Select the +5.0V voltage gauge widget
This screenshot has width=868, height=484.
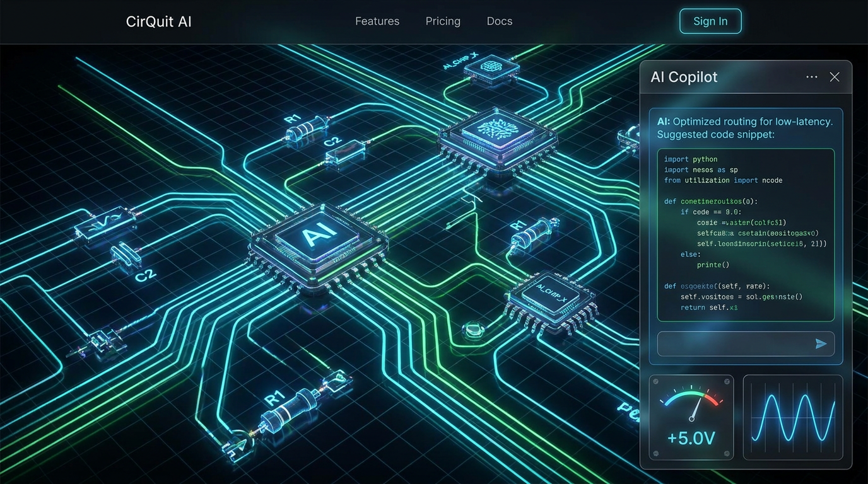point(691,417)
